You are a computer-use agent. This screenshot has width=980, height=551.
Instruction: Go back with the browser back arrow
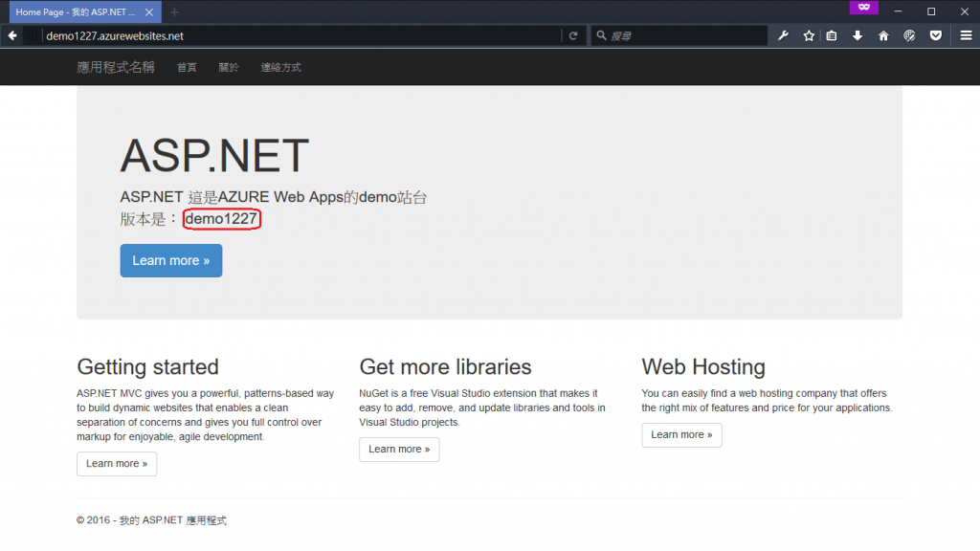pyautogui.click(x=12, y=35)
